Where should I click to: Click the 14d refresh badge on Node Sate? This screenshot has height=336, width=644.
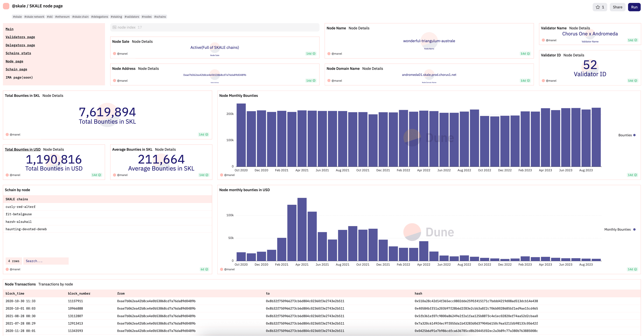[x=311, y=53]
